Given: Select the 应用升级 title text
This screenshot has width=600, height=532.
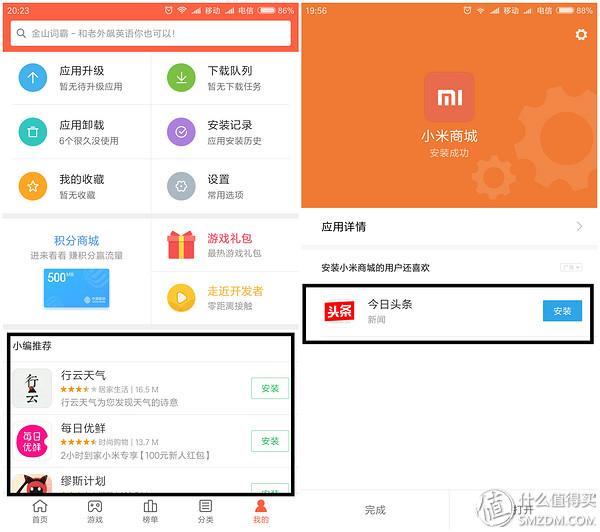Looking at the screenshot, I should point(82,71).
